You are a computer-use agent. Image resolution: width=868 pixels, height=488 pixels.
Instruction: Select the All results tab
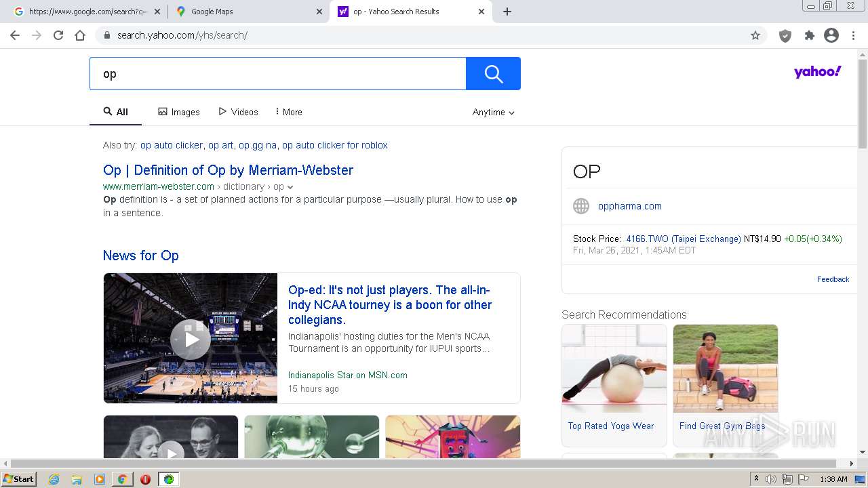pyautogui.click(x=115, y=112)
